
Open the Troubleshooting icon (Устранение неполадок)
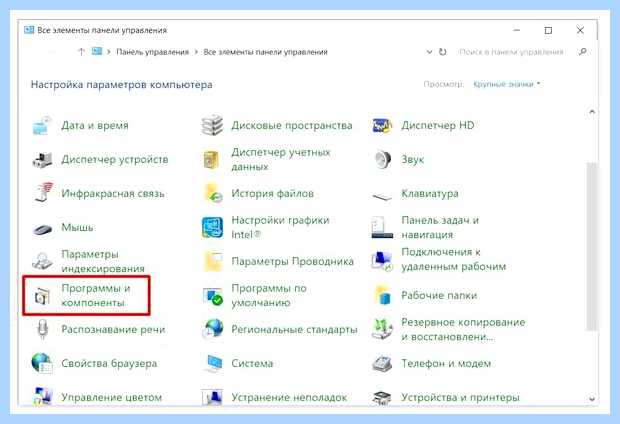tap(213, 397)
